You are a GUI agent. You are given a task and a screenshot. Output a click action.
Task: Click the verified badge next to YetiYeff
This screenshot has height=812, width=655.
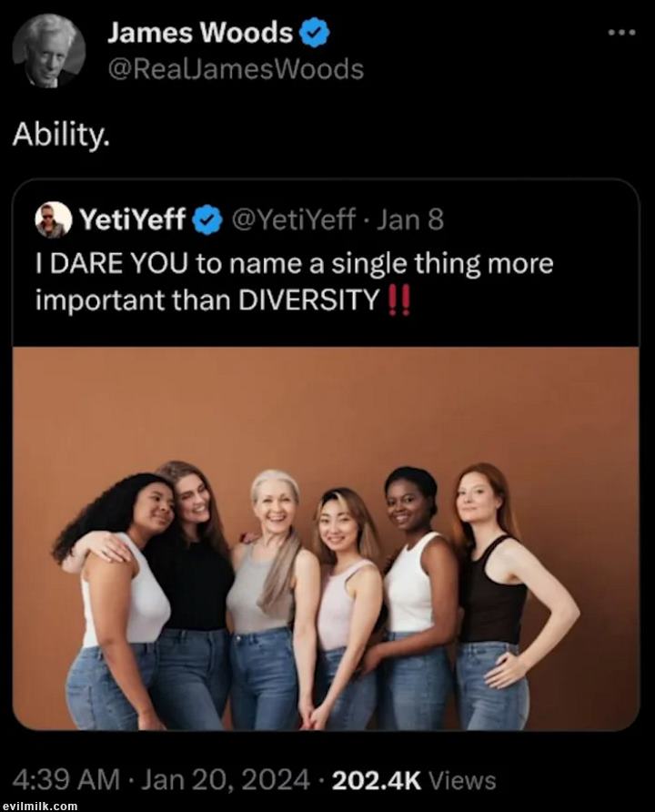pos(208,219)
